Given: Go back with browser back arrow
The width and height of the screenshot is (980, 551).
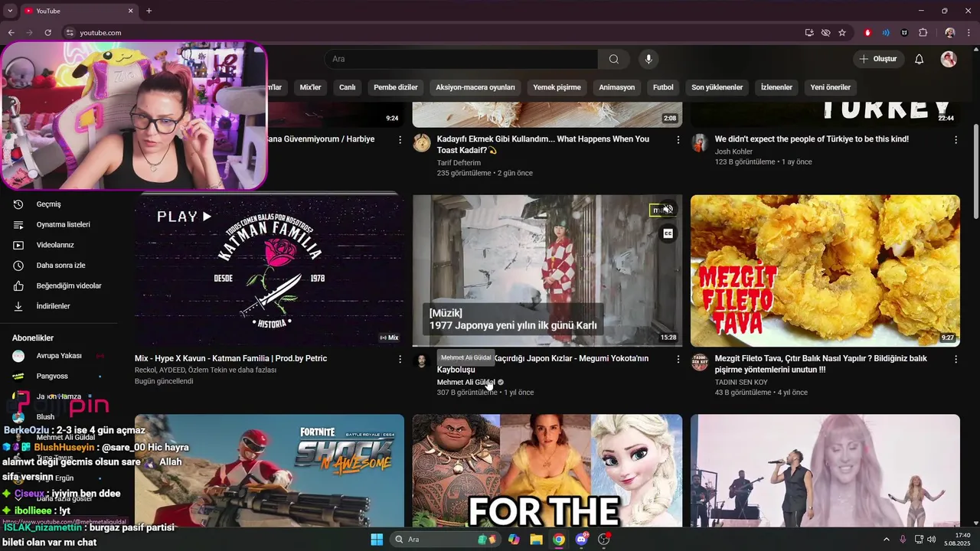Looking at the screenshot, I should click(11, 33).
